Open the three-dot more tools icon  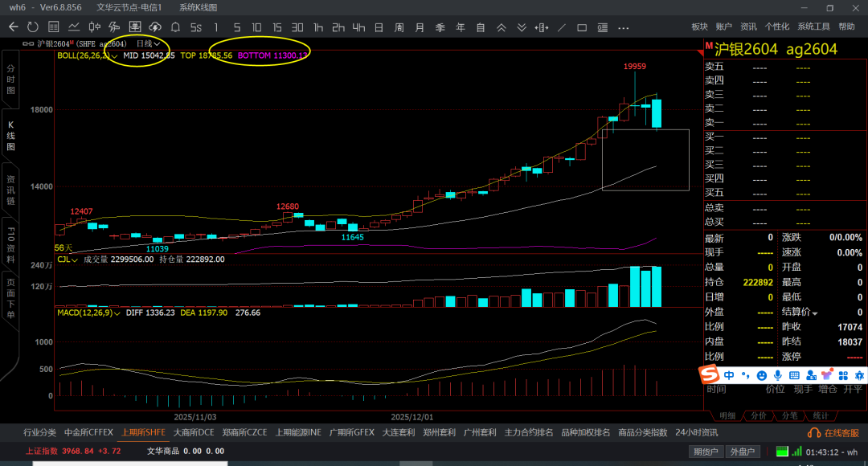[x=624, y=27]
